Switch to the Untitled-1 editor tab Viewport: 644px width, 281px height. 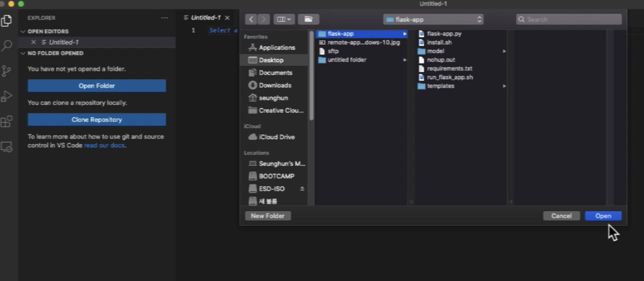pyautogui.click(x=205, y=18)
